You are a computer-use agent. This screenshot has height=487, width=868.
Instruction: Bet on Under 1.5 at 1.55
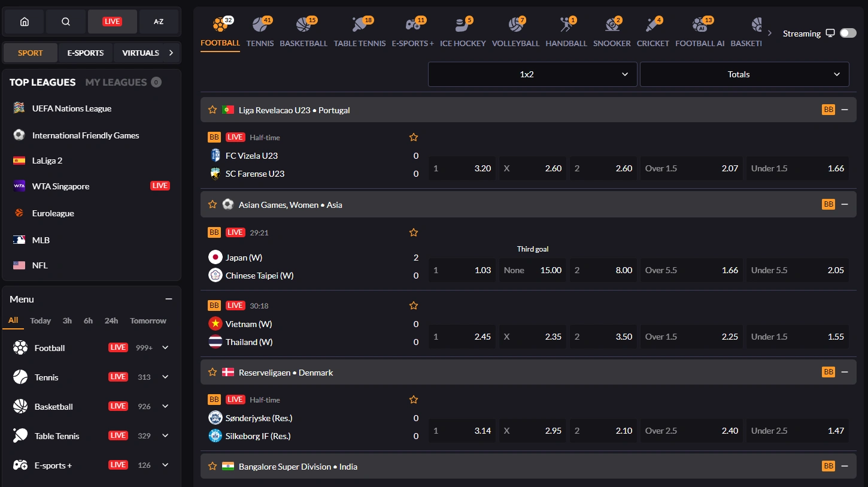(x=797, y=337)
